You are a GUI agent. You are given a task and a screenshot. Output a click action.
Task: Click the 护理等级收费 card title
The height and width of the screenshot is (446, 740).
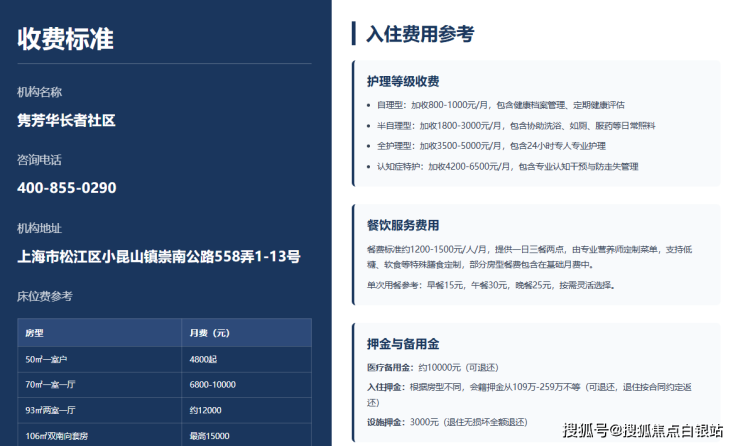(x=403, y=81)
